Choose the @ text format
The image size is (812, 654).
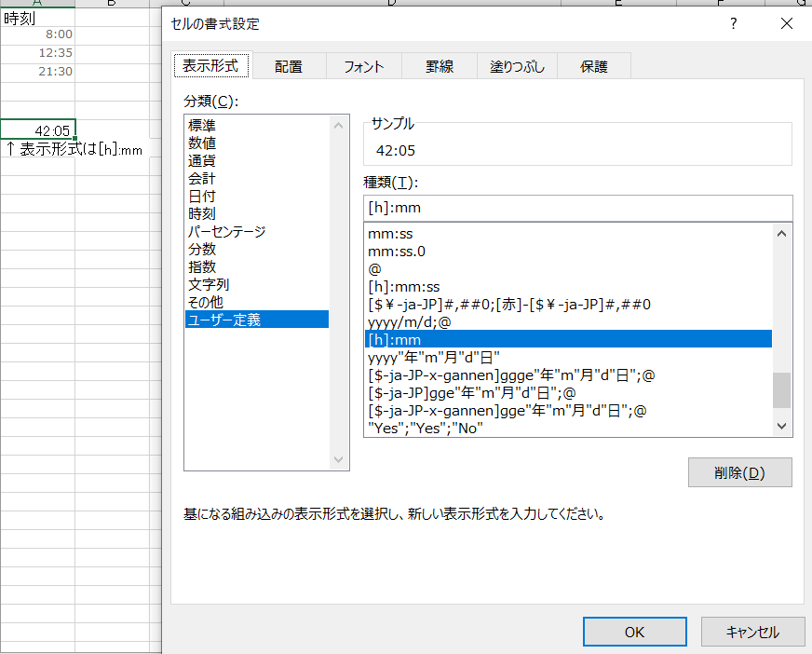(x=568, y=269)
